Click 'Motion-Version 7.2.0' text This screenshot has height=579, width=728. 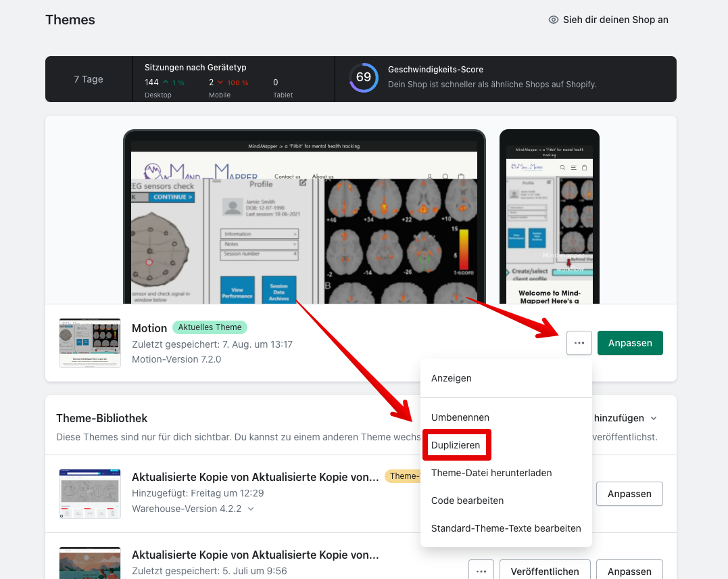176,359
